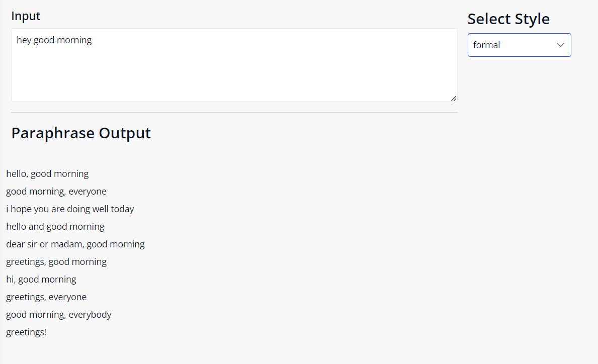Click the 'hello and good morning' result

click(x=55, y=226)
